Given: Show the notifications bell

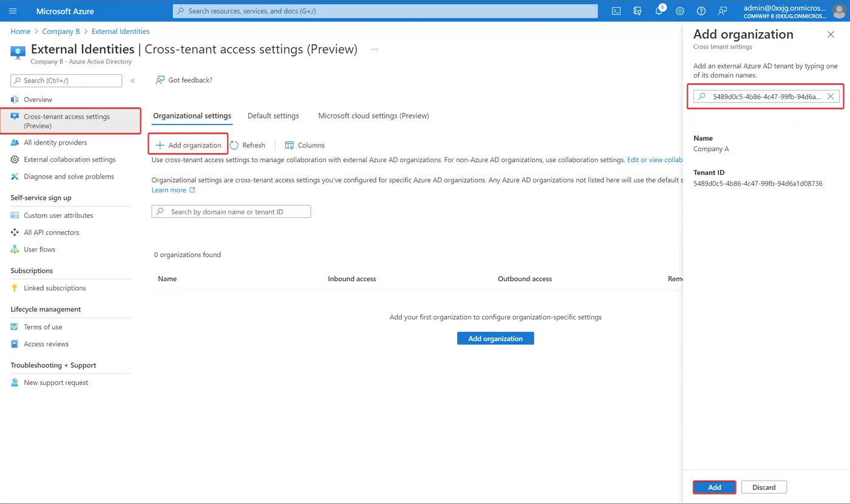Looking at the screenshot, I should coord(659,11).
